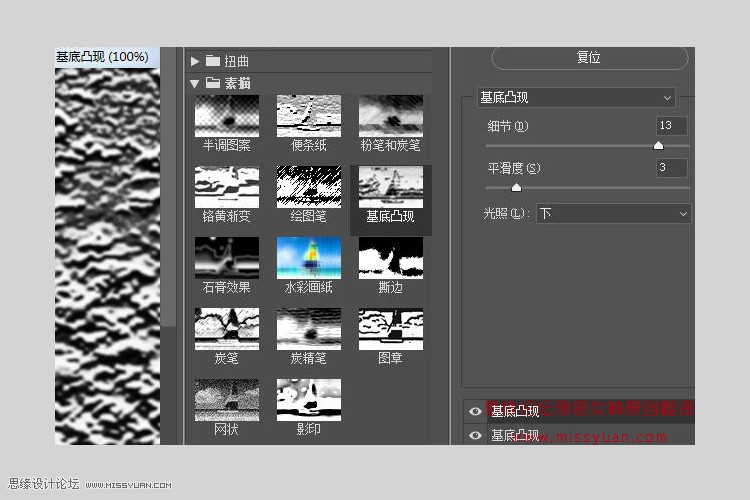Hide the top 基底凸现 effect layer

(x=475, y=411)
